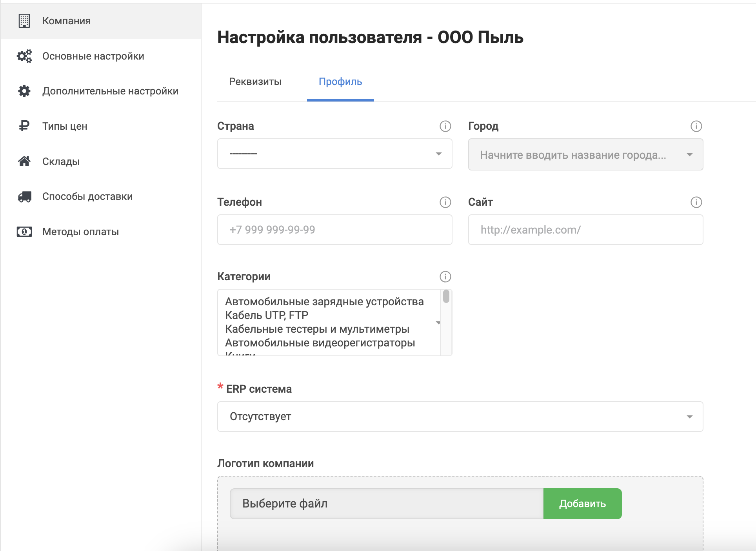Focus the Телефон phone input field
756x551 pixels.
click(x=334, y=230)
